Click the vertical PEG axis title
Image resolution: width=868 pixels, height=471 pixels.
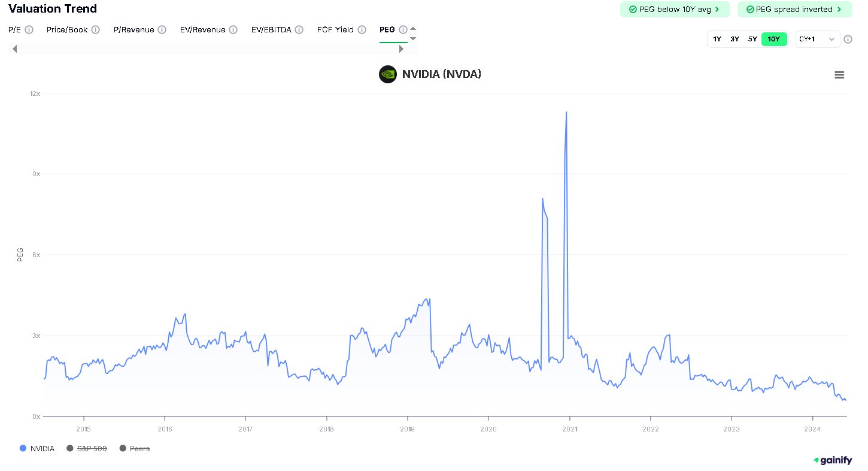[x=20, y=255]
